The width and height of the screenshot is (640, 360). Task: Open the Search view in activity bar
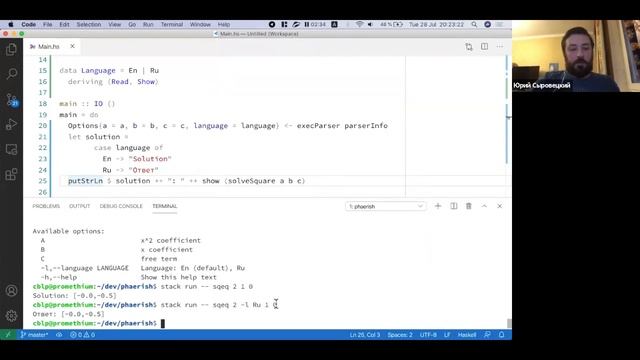(11, 74)
